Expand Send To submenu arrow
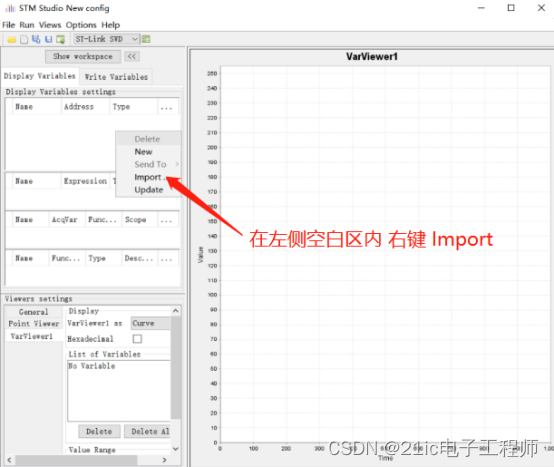The height and width of the screenshot is (467, 554). [x=177, y=164]
